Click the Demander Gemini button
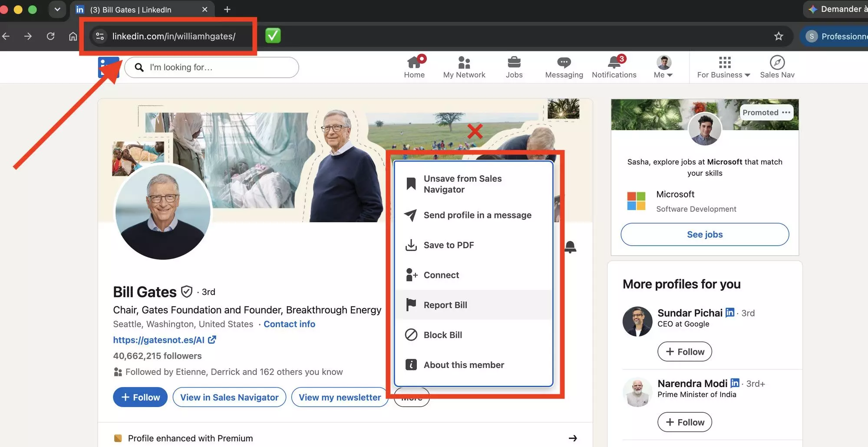This screenshot has width=868, height=447. click(x=836, y=9)
